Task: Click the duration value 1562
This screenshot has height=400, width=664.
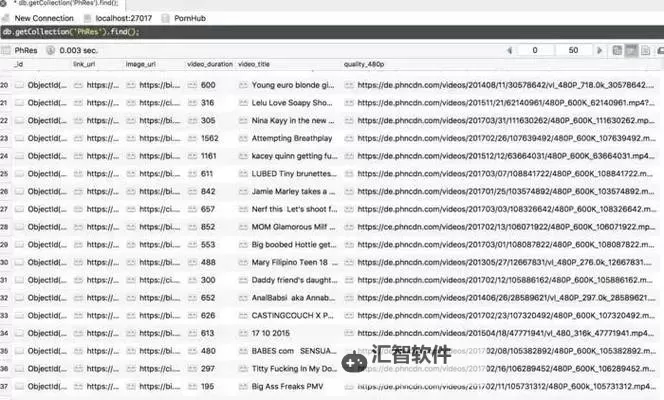Action: point(210,138)
